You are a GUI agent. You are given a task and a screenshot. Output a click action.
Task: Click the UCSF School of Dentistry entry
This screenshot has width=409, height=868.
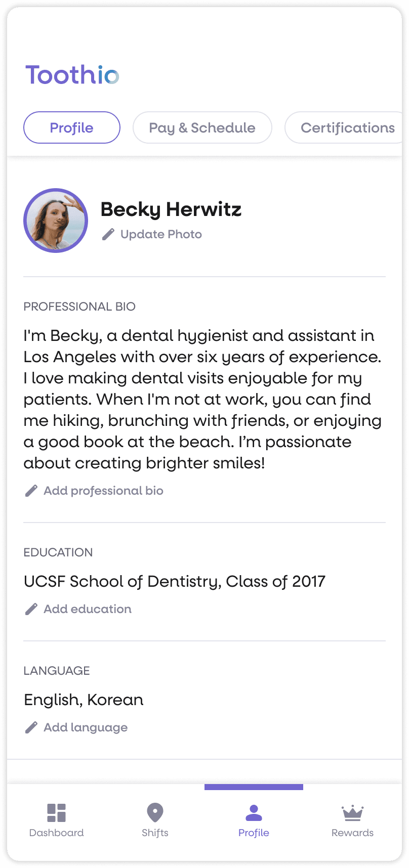[175, 582]
